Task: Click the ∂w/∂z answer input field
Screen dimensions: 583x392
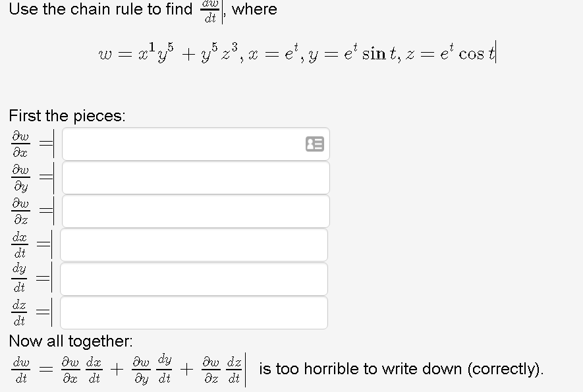Action: point(195,211)
